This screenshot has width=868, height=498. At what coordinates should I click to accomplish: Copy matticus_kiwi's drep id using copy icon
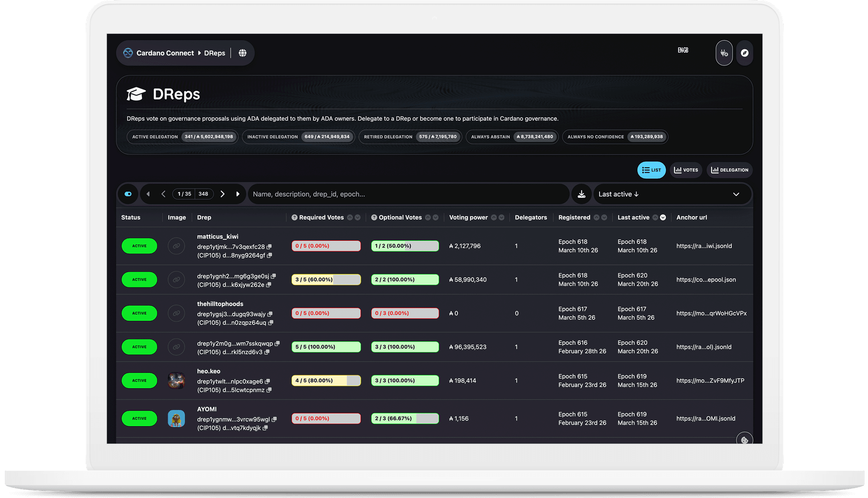point(269,247)
